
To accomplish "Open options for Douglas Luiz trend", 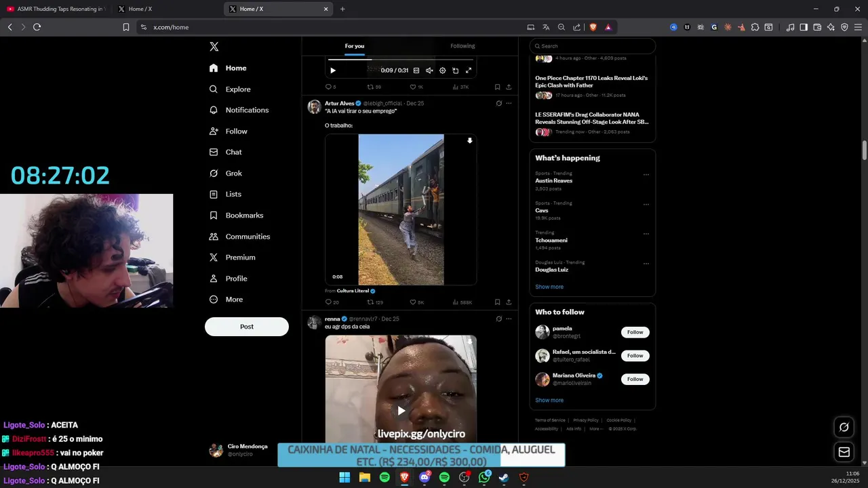I will tap(646, 264).
